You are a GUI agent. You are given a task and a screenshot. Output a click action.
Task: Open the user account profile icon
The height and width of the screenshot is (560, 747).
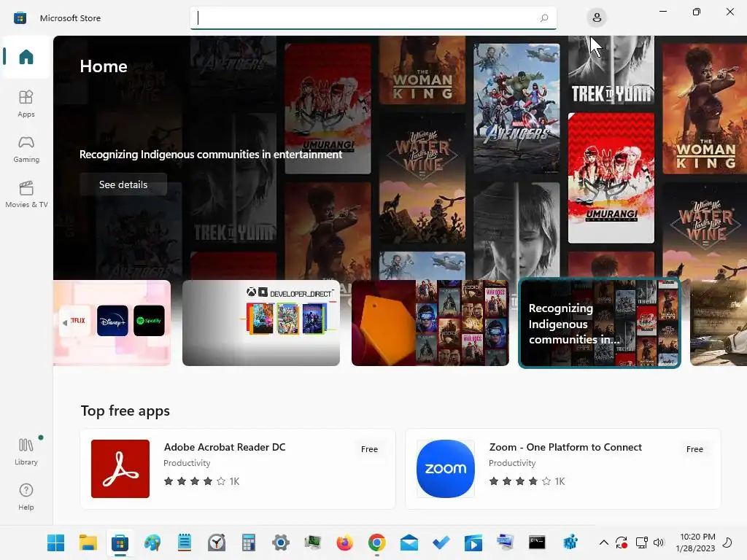click(x=597, y=18)
